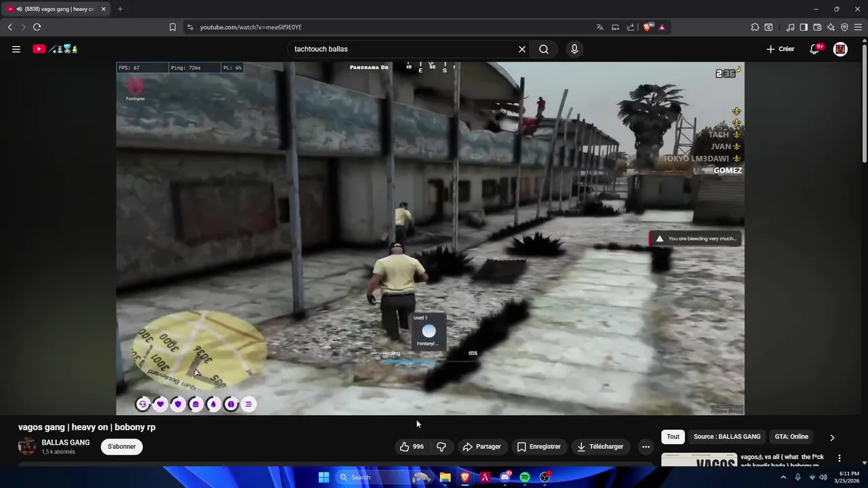
Task: Open the Créer button
Action: [x=780, y=49]
